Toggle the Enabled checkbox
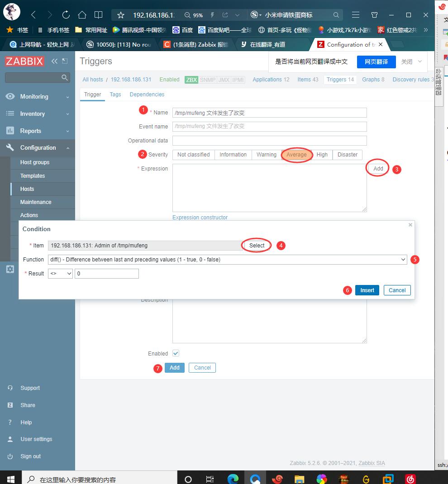This screenshot has width=448, height=484. (176, 353)
